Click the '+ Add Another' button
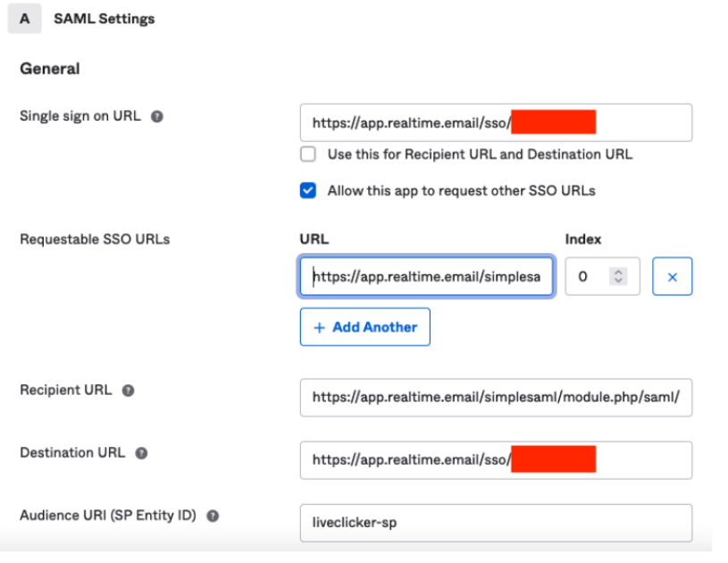The image size is (728, 563). [364, 327]
